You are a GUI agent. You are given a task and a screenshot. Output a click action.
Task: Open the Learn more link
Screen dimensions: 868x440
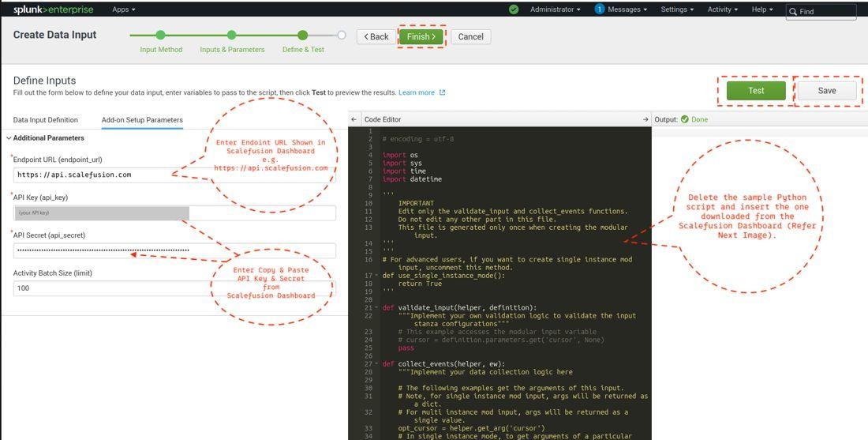point(417,92)
